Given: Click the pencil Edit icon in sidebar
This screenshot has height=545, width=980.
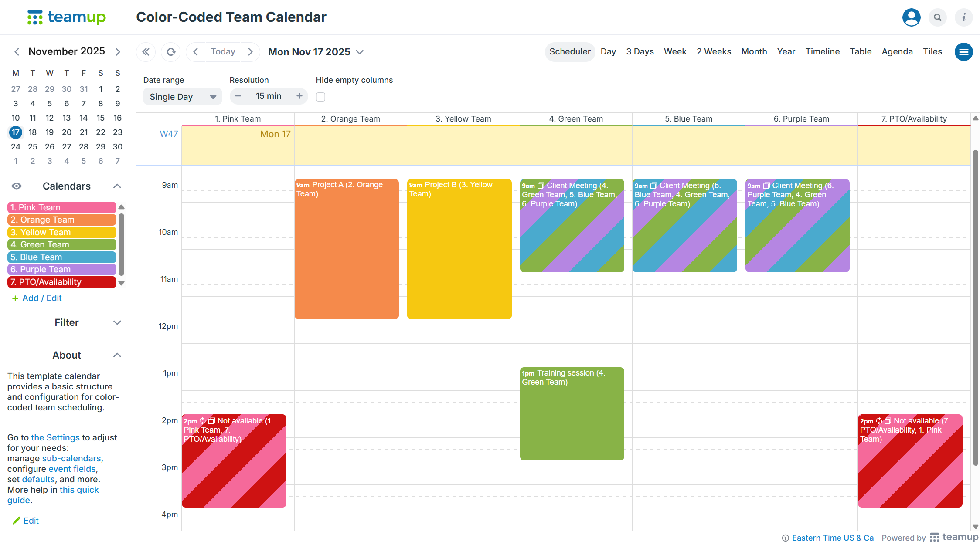Looking at the screenshot, I should [16, 520].
